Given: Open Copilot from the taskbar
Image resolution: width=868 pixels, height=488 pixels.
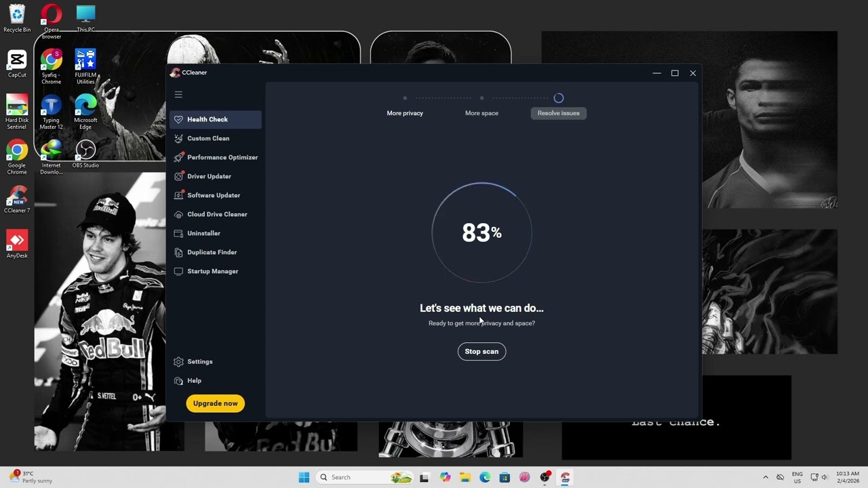Looking at the screenshot, I should click(x=445, y=477).
